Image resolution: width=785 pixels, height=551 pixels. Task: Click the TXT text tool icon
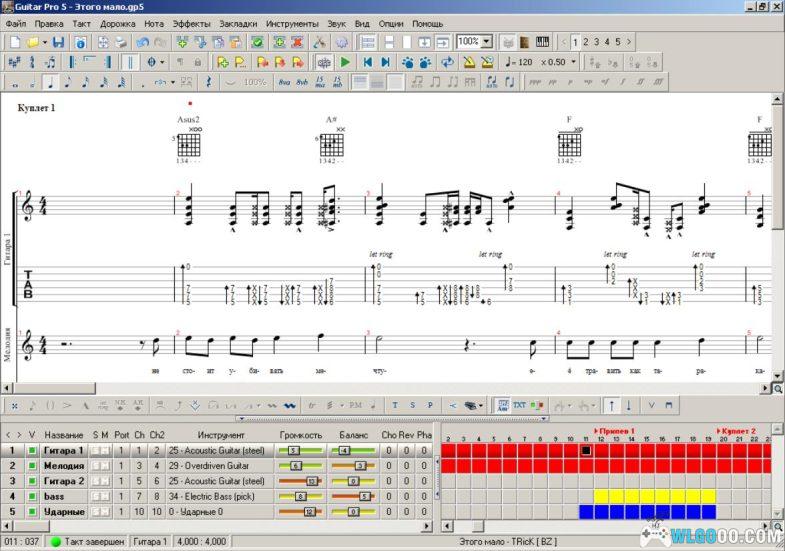[x=519, y=405]
